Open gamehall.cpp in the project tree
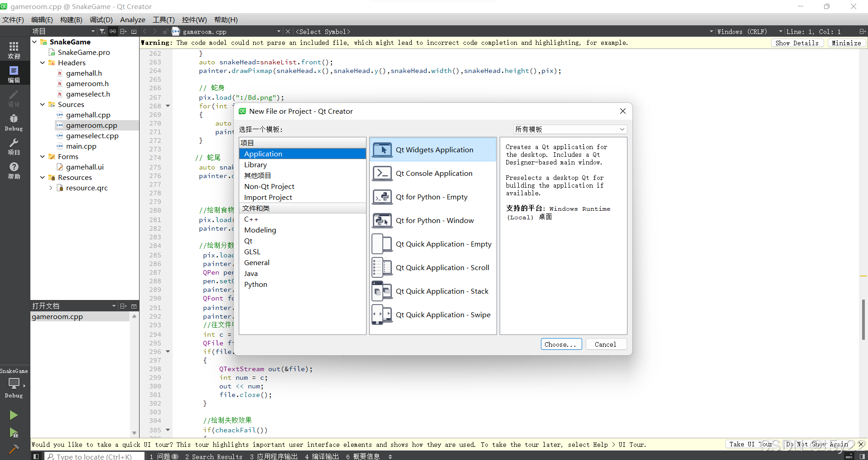The height and width of the screenshot is (460, 868). click(x=88, y=115)
